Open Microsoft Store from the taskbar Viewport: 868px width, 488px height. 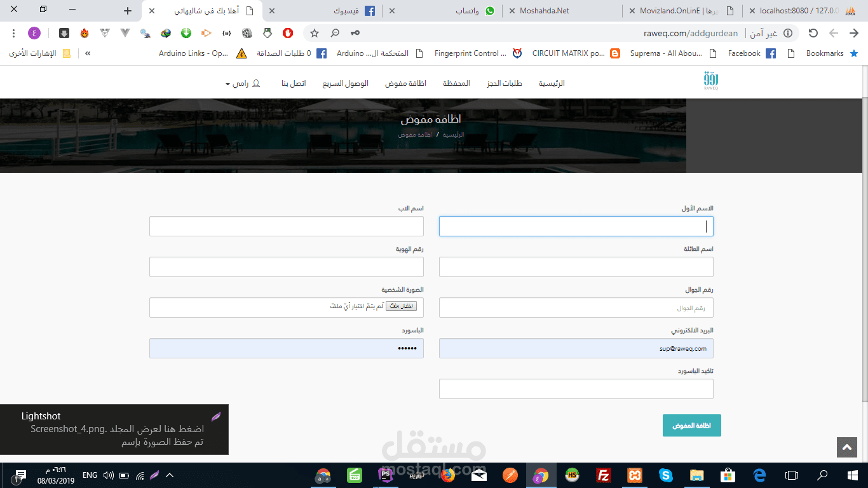click(x=728, y=475)
